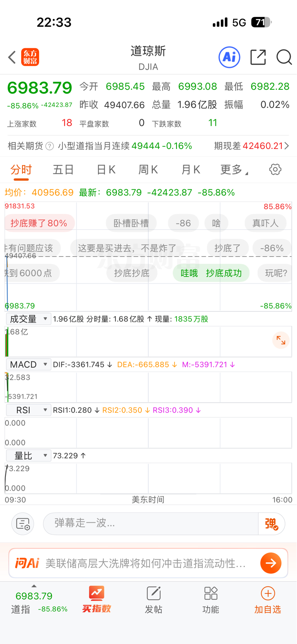The width and height of the screenshot is (297, 644).
Task: Open the 功能 grid icon
Action: 211,593
